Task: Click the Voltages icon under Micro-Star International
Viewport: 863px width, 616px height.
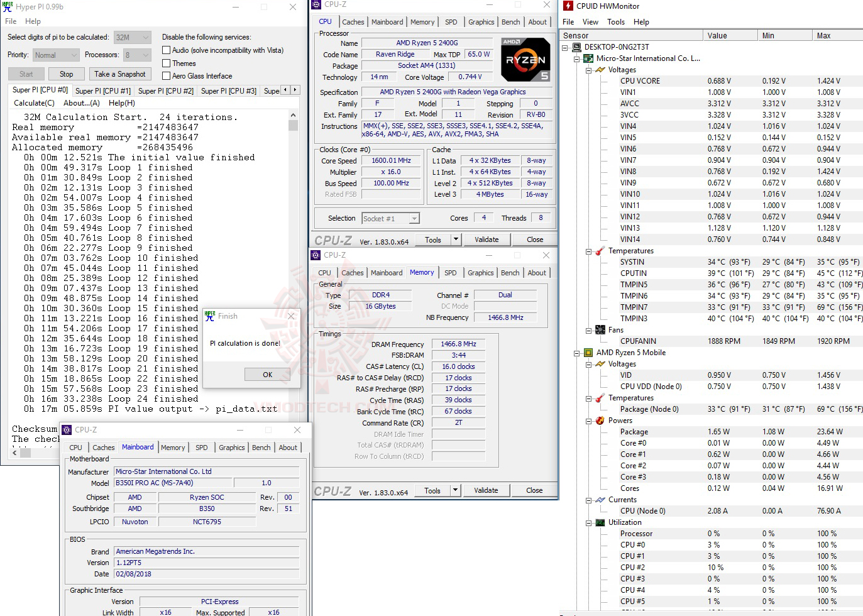Action: tap(600, 70)
